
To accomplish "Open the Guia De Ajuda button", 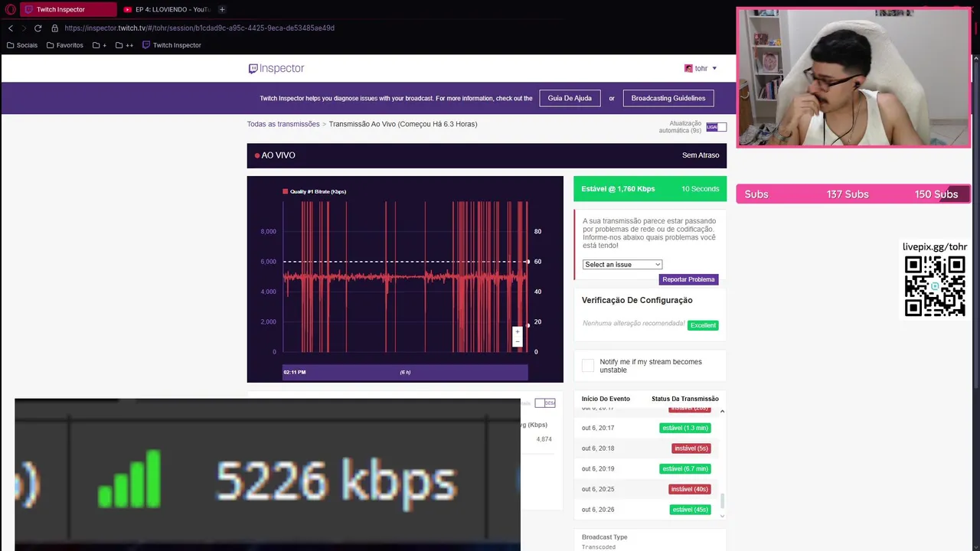I will click(x=570, y=98).
